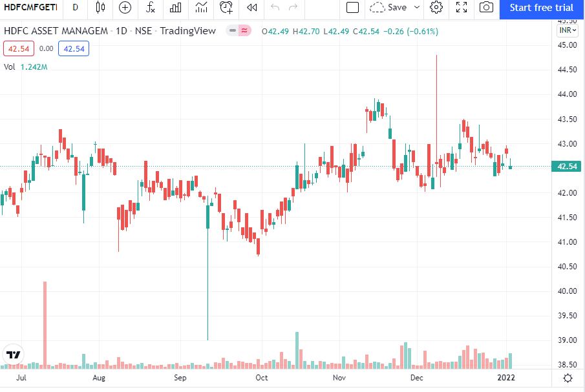Screen dimensions: 585x392
Task: Open the symbol search HDFCMFGETF
Action: [x=30, y=8]
